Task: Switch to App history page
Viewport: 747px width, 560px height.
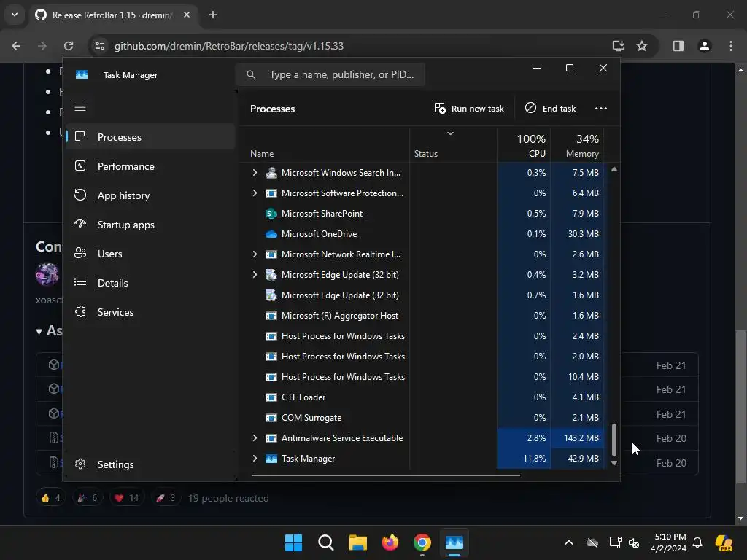Action: (x=150, y=195)
